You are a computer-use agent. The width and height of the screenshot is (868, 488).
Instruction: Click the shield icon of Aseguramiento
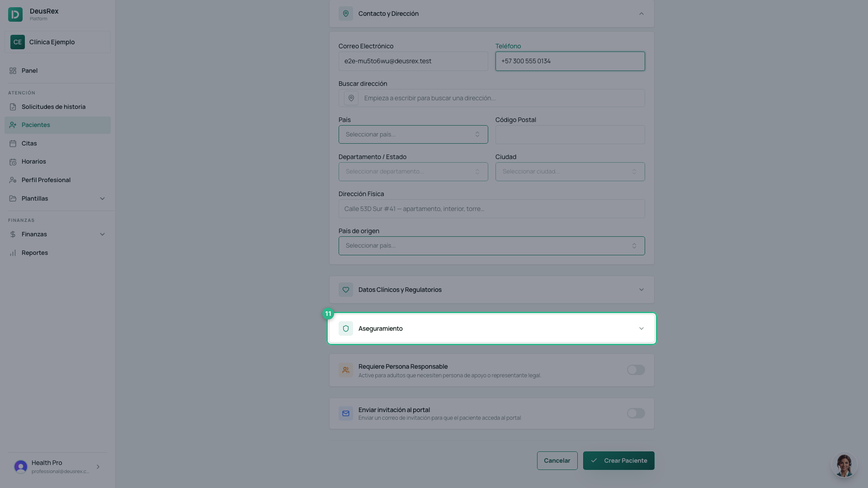point(346,328)
